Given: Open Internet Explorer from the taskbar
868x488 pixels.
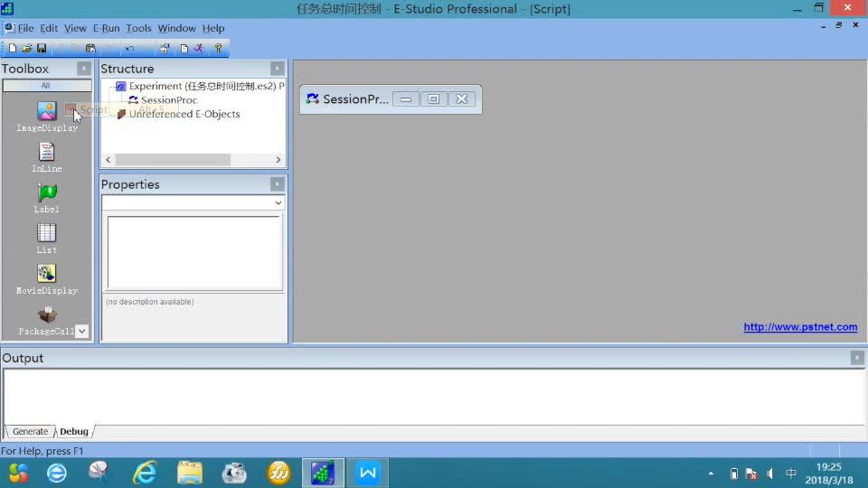Looking at the screenshot, I should point(145,473).
